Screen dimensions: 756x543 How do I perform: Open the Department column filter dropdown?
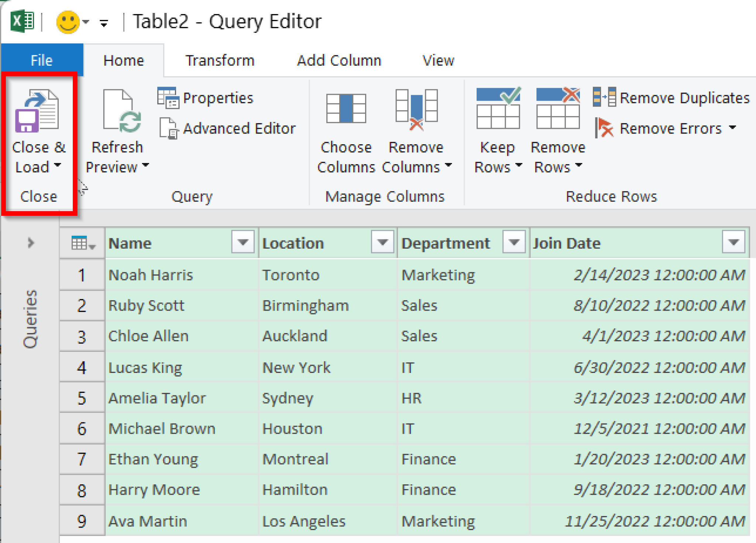pyautogui.click(x=515, y=242)
